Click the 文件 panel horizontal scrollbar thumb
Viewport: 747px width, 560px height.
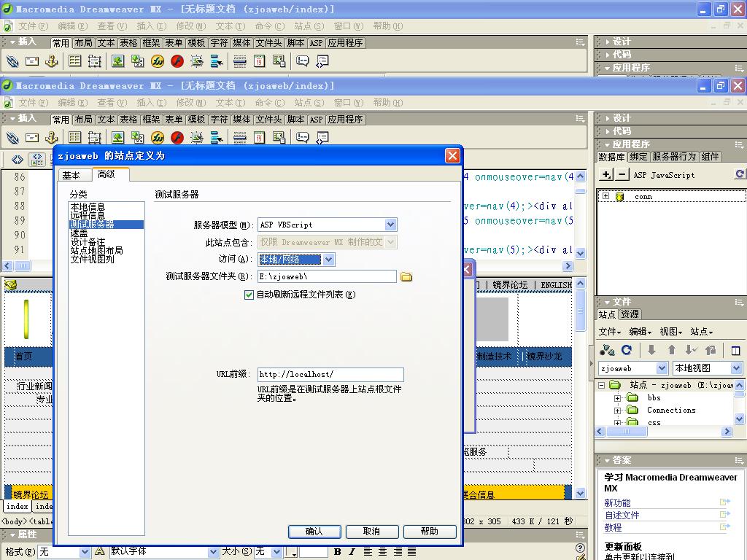pos(626,432)
